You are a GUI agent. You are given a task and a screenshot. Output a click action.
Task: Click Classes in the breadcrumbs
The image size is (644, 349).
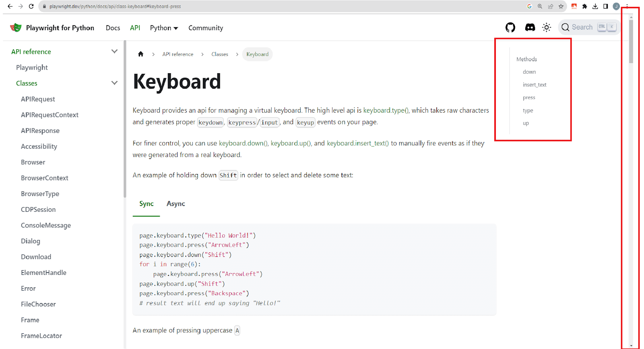220,54
